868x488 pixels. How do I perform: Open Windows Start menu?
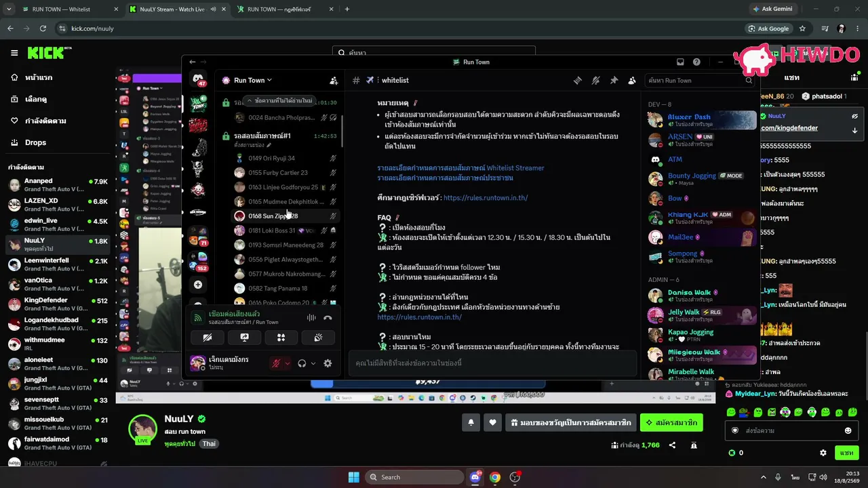click(x=353, y=477)
